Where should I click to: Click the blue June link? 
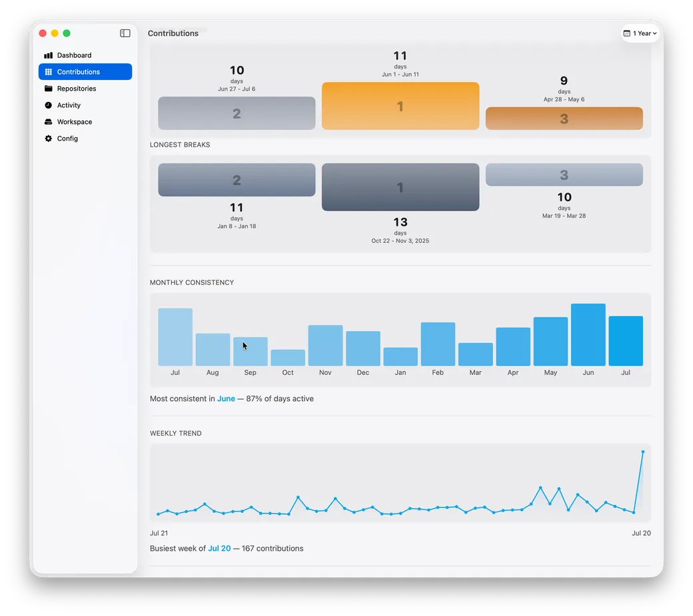(x=226, y=399)
